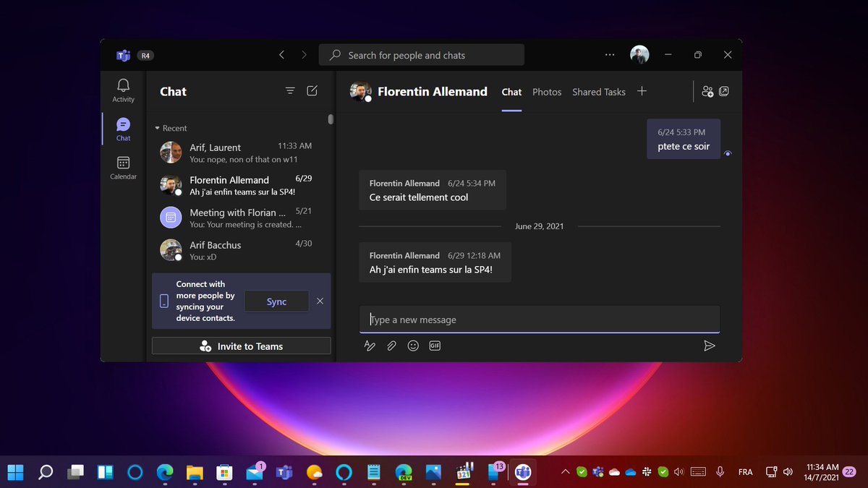Open the Windows Start menu

(x=16, y=472)
